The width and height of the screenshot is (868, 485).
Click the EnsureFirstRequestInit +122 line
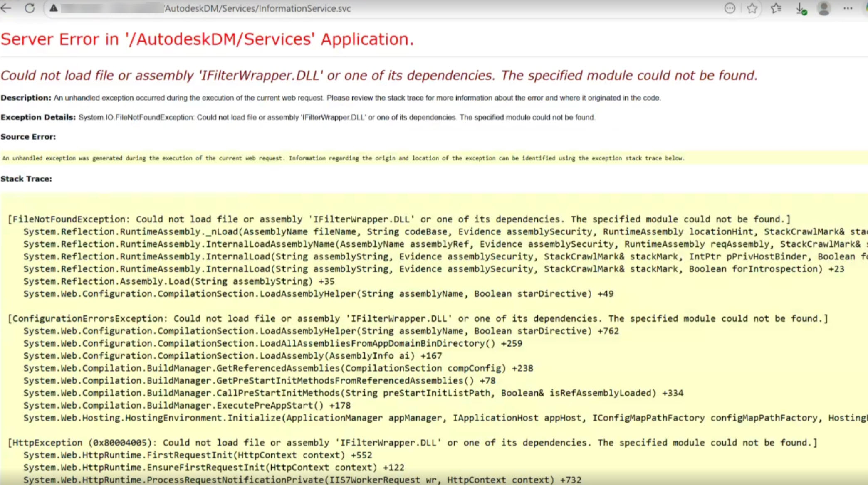[x=214, y=468]
